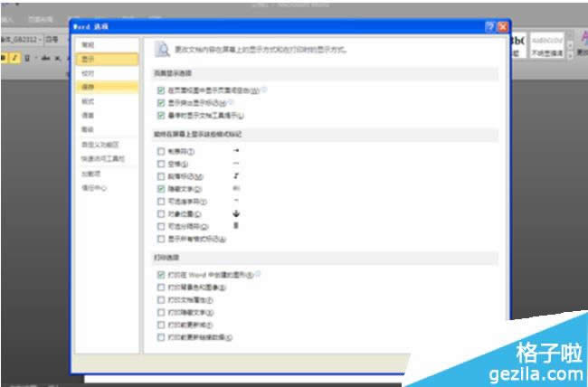Enable print background colors and images checkbox
588x387 pixels.
(161, 288)
